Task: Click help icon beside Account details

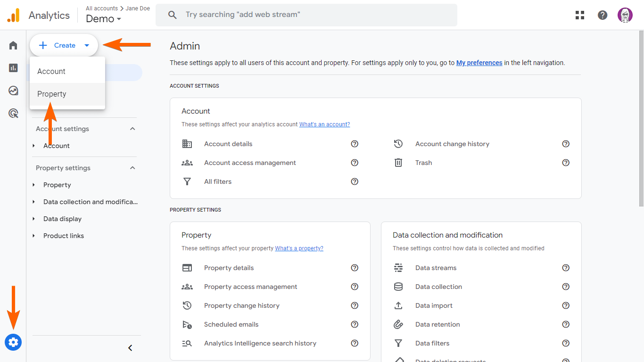Action: [x=355, y=144]
